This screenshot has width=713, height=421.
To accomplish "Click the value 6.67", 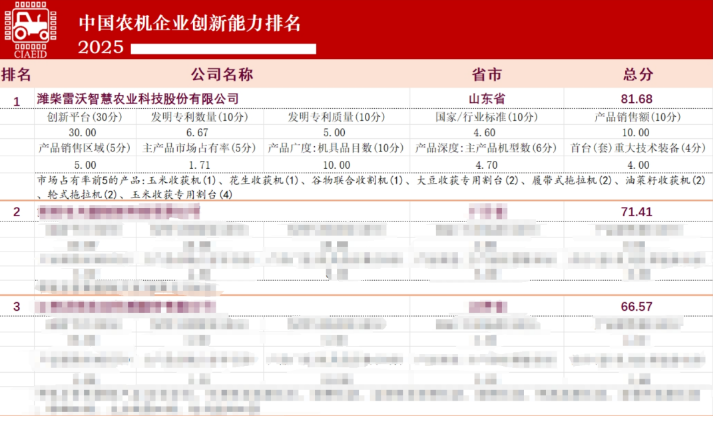I will 197,132.
